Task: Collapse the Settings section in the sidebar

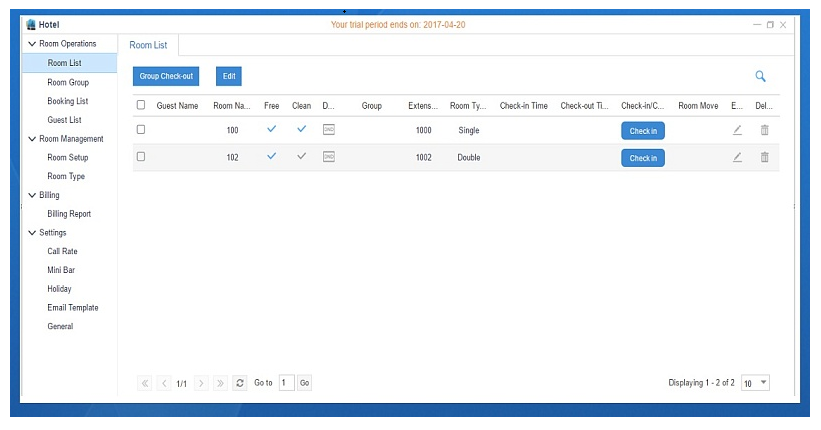Action: [32, 233]
